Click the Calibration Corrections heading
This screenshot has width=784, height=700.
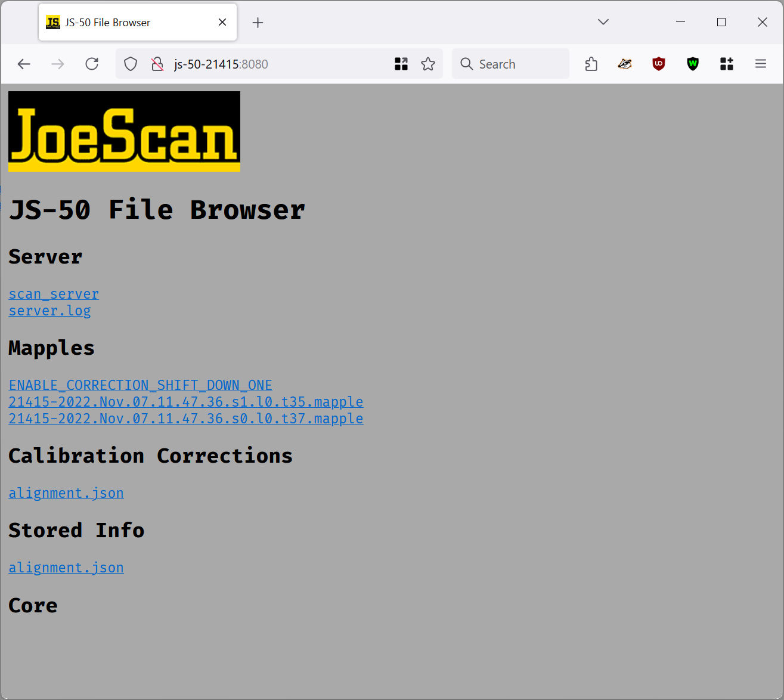150,456
